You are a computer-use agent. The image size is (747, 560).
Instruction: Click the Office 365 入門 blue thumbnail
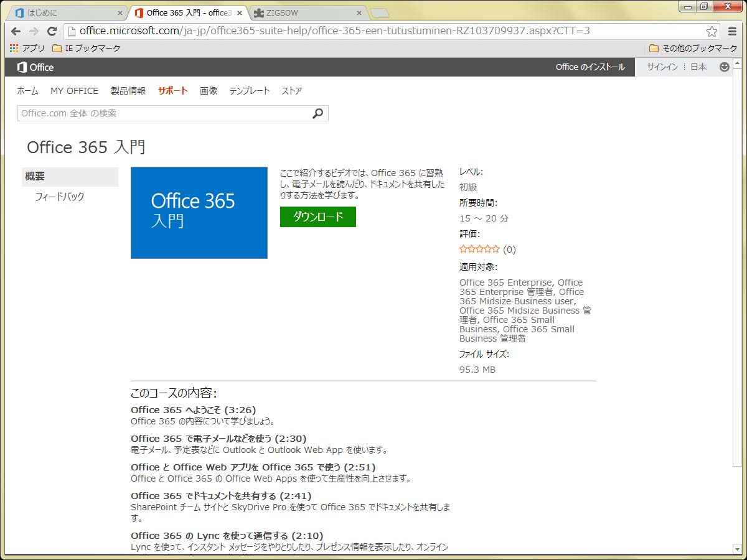199,213
